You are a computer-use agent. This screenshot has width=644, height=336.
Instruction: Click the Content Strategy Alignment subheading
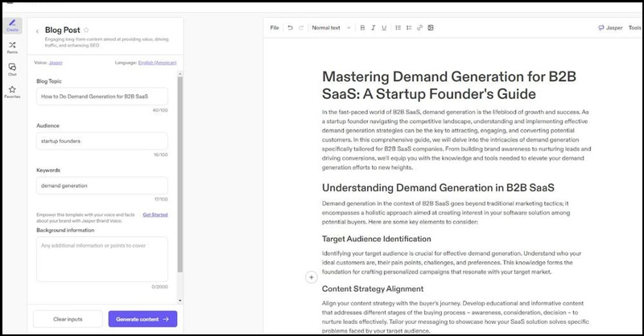[373, 289]
